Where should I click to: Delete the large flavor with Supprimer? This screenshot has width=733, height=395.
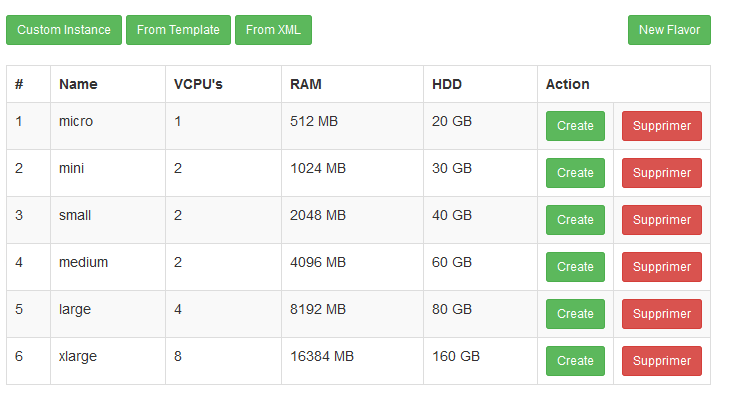(662, 314)
